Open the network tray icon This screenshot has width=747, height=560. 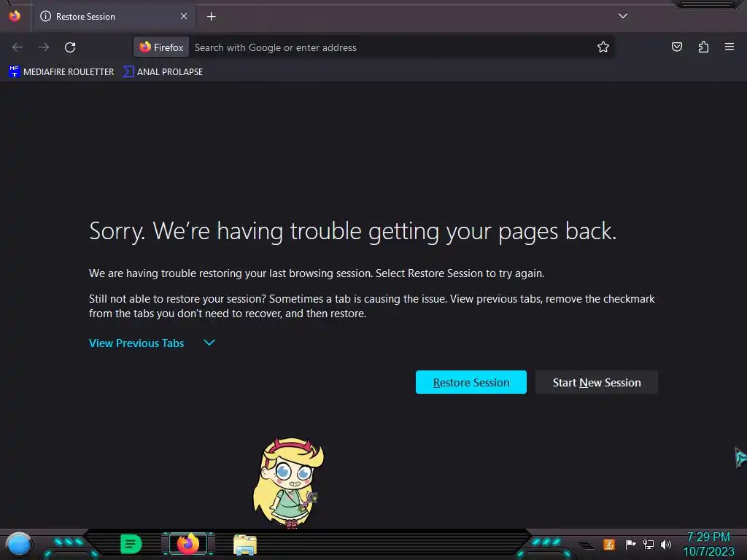649,544
